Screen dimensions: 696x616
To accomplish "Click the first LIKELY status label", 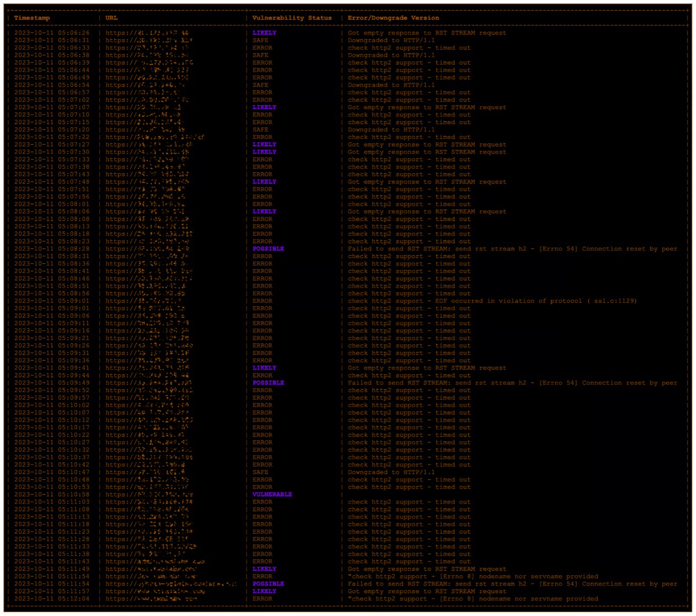I will click(264, 33).
